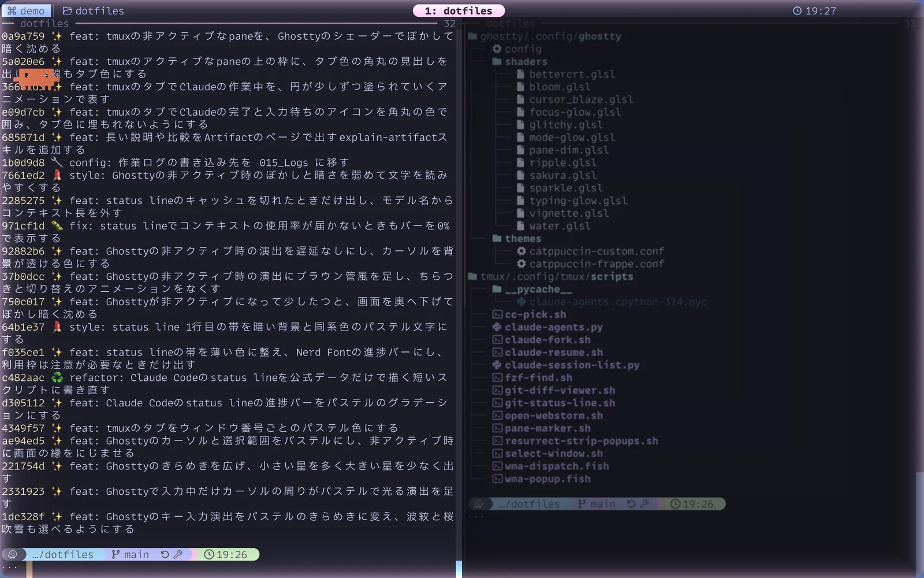Click the ../dotfiles path in left prompt
Viewport: 924px width, 578px height.
pos(62,554)
